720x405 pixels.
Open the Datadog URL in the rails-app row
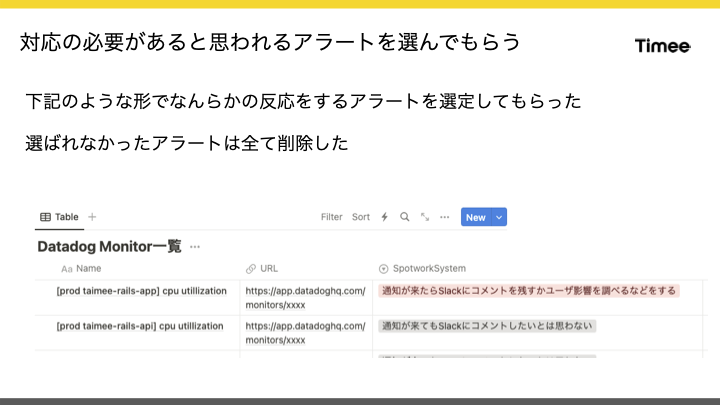pyautogui.click(x=305, y=298)
